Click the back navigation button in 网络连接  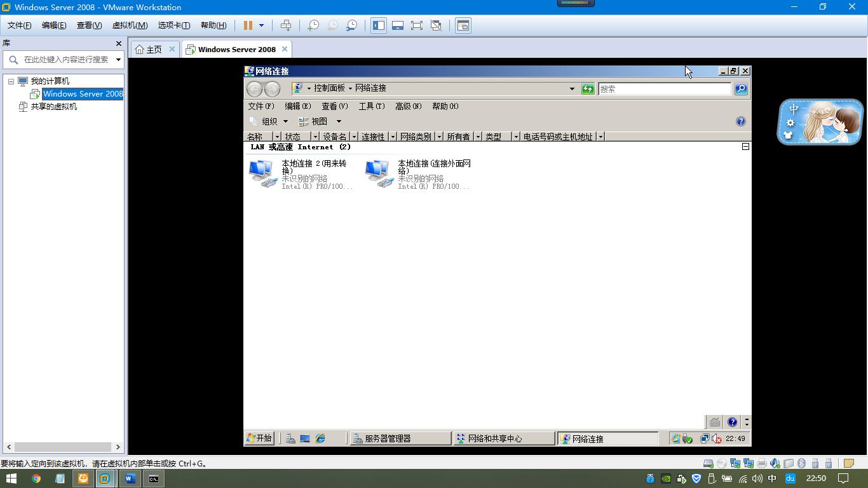tap(254, 89)
